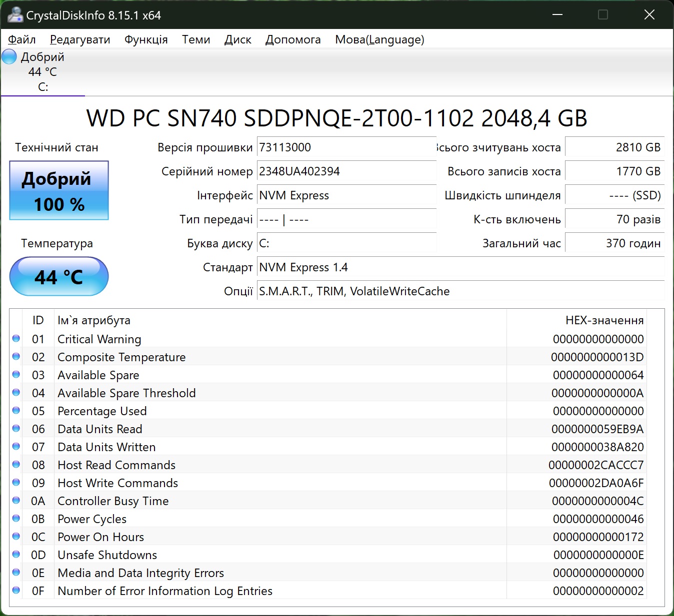Click the status dot beside Composite Temperature
Image resolution: width=674 pixels, height=616 pixels.
coord(16,357)
